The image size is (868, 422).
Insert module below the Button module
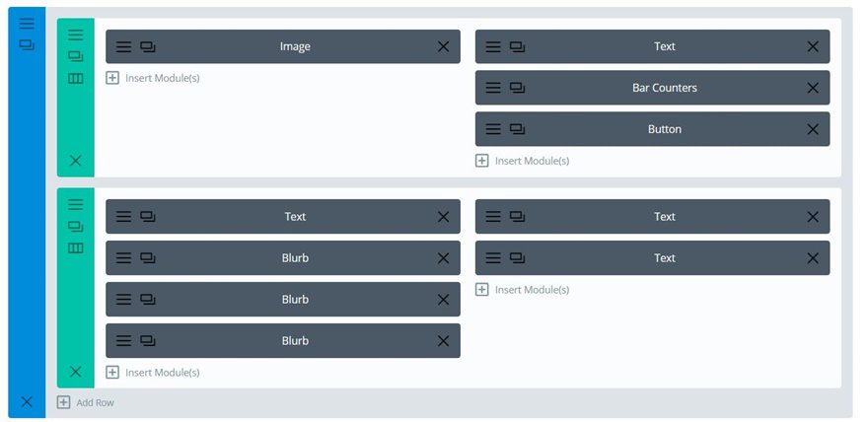pyautogui.click(x=523, y=161)
